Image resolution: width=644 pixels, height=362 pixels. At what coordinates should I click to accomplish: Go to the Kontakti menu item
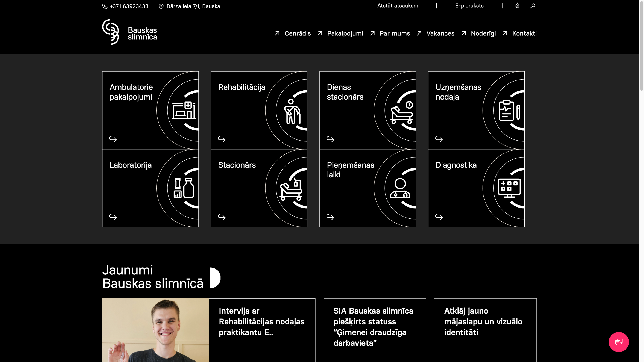524,33
